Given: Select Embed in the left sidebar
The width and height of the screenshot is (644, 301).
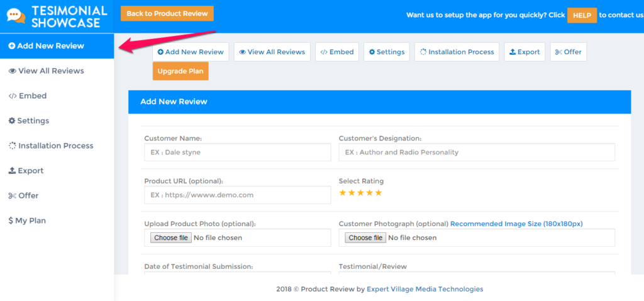Looking at the screenshot, I should pos(28,96).
